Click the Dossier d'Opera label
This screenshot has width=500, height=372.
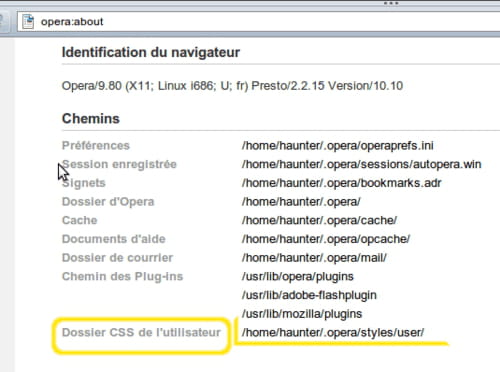108,202
